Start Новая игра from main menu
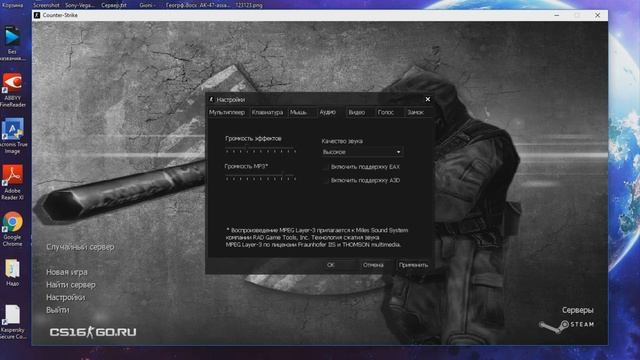 [x=67, y=272]
